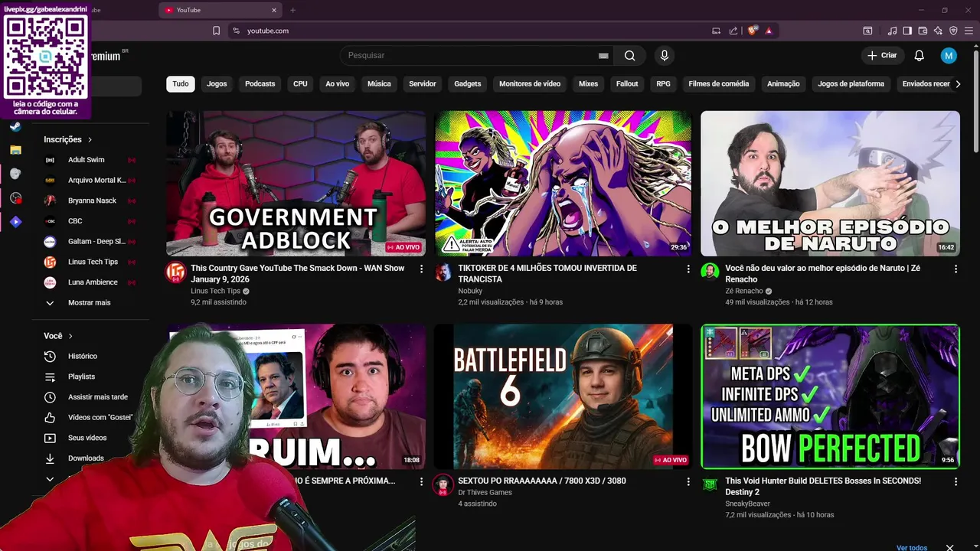Click the YouTube search magnifier button
Image resolution: width=980 pixels, height=551 pixels.
(629, 55)
